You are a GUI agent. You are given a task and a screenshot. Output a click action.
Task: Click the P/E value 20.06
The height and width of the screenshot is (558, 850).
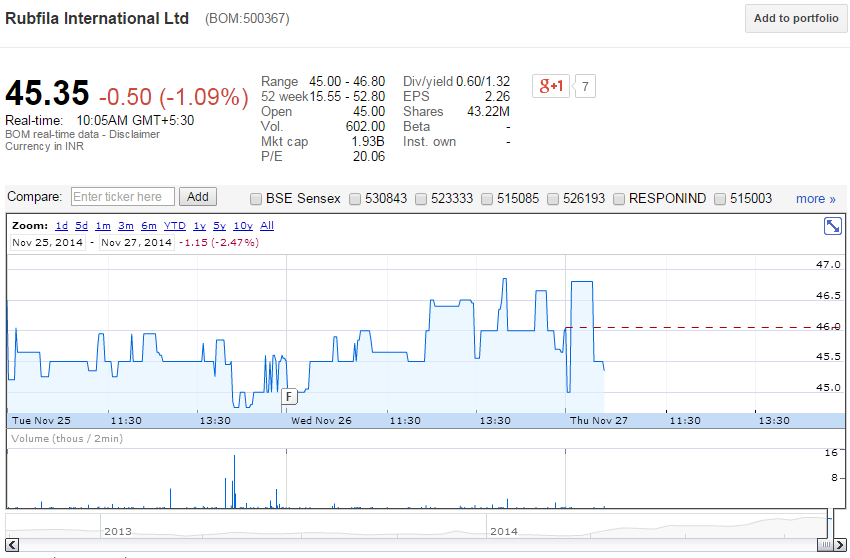[369, 157]
